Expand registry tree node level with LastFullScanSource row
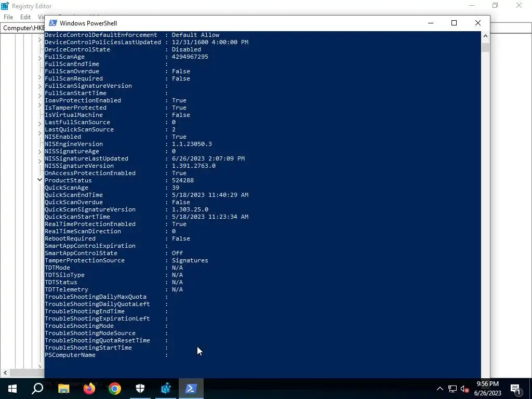The image size is (532, 399). pyautogui.click(x=39, y=124)
